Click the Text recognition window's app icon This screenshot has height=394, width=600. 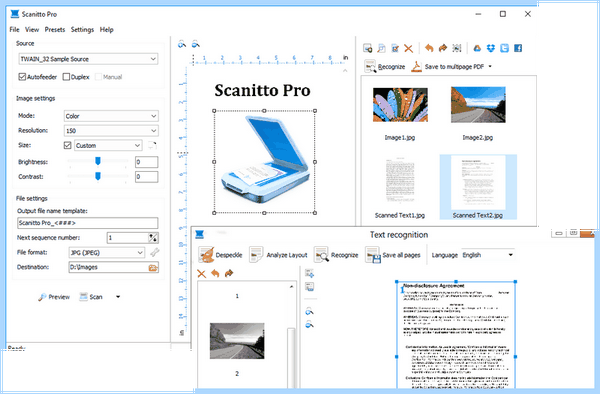click(199, 234)
